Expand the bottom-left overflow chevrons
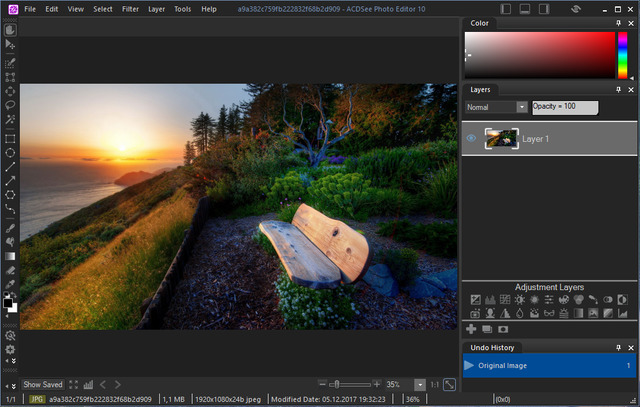Viewport: 640px width, 407px height. [x=13, y=386]
